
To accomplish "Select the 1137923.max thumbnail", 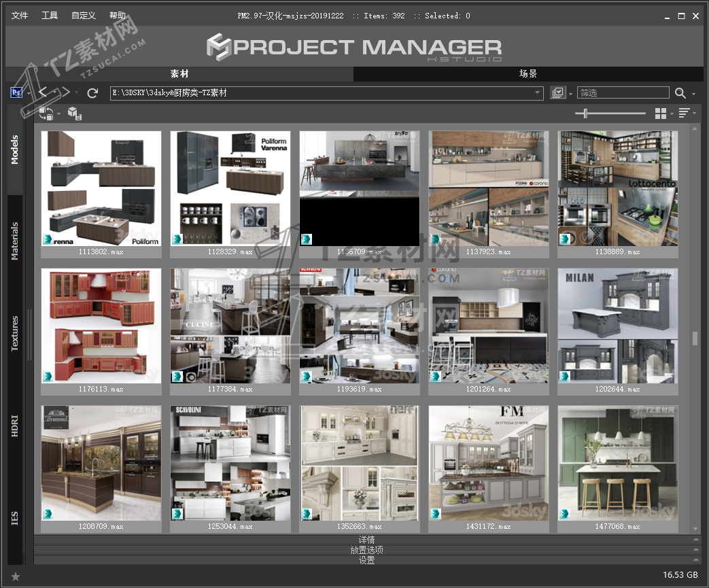I will click(x=489, y=194).
